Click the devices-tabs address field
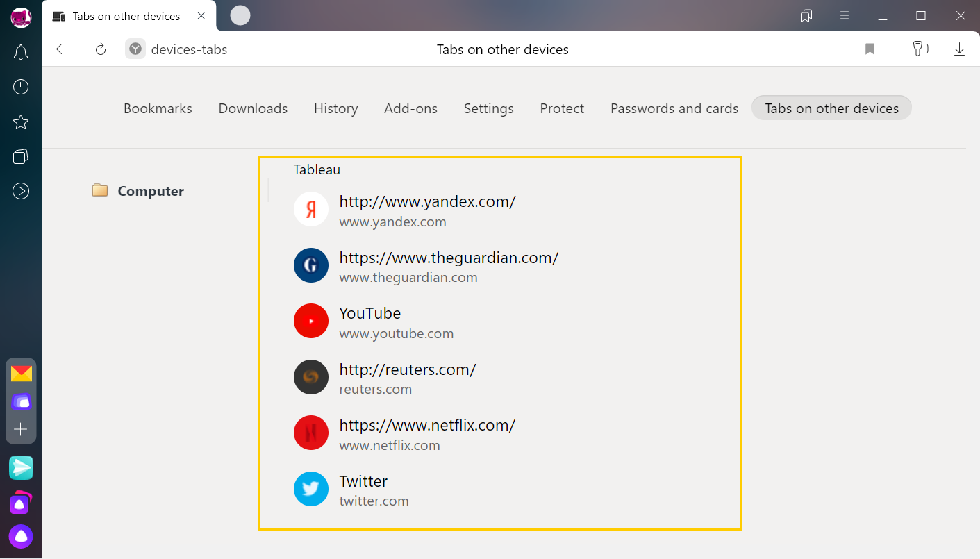The image size is (980, 559). click(x=189, y=49)
